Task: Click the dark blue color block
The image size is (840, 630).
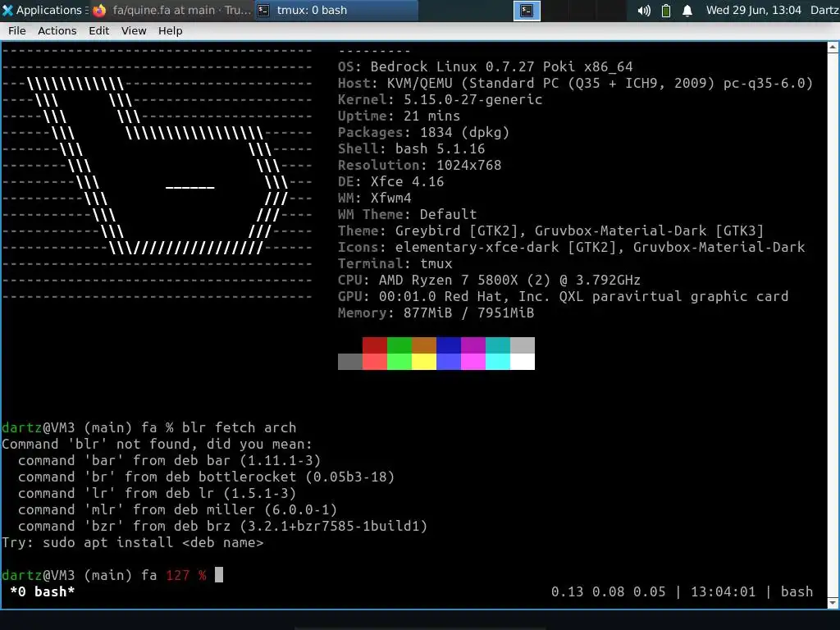Action: 449,345
